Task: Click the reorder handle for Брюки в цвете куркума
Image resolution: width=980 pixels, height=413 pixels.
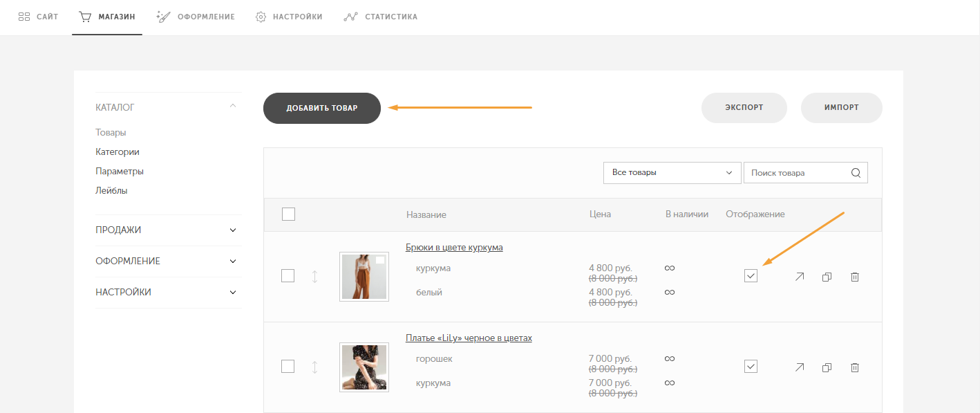Action: click(x=314, y=277)
